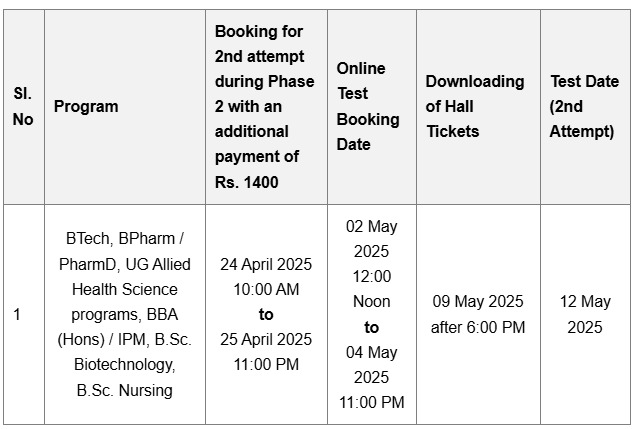This screenshot has width=635, height=429.
Task: Click the "02 May 2025" booking date
Action: (x=372, y=239)
